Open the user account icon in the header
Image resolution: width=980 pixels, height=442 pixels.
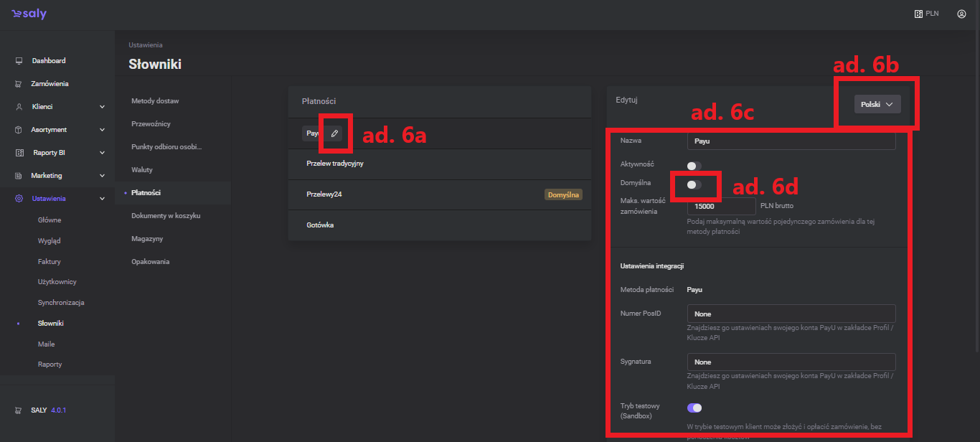click(961, 14)
